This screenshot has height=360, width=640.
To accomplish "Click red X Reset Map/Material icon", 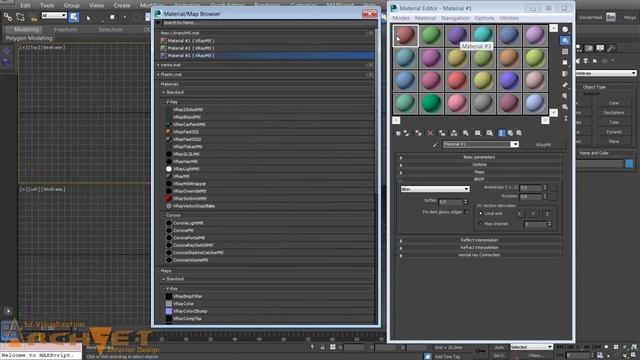I will coord(430,133).
